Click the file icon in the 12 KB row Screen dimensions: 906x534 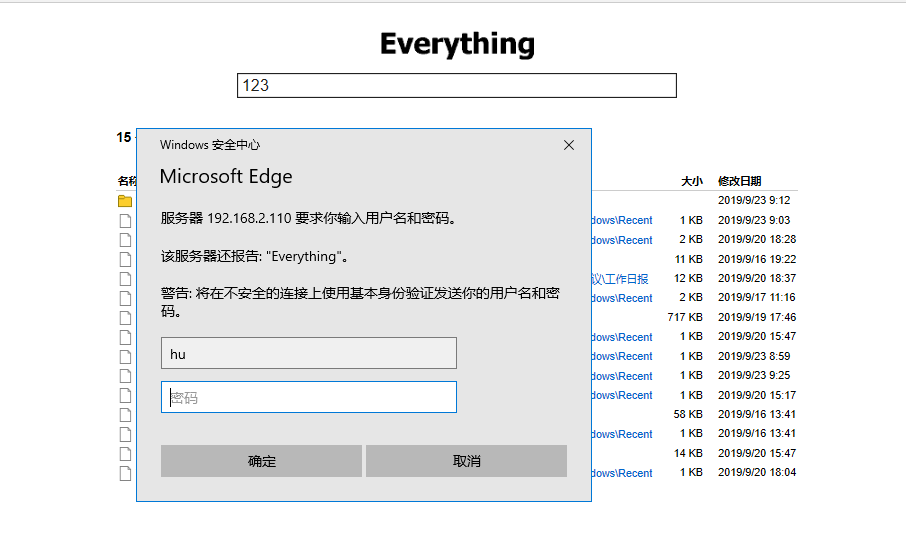pyautogui.click(x=125, y=279)
